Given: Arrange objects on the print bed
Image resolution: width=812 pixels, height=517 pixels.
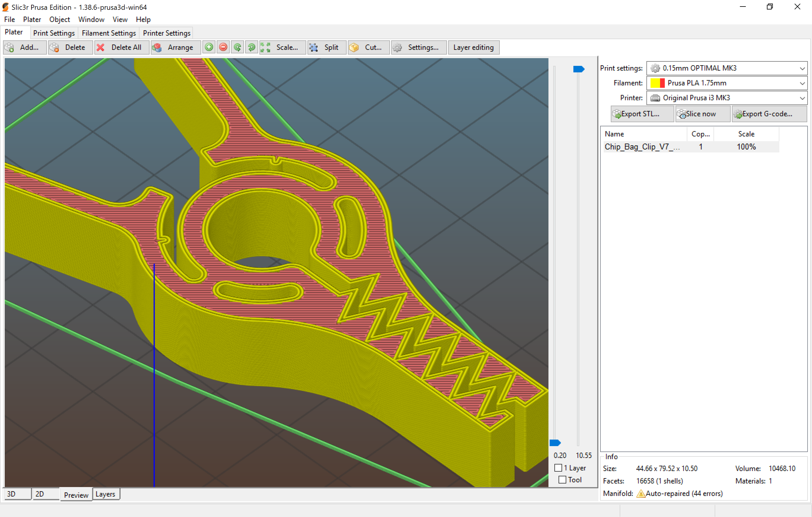Looking at the screenshot, I should (175, 47).
